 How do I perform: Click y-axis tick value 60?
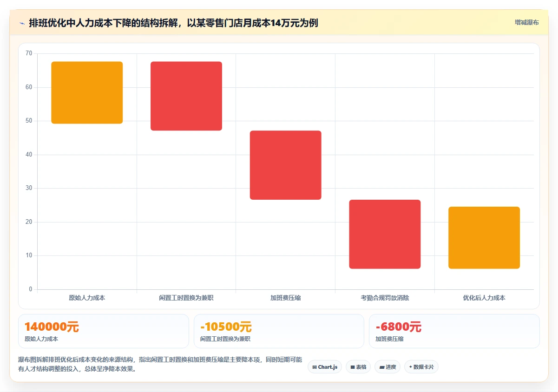coord(29,87)
